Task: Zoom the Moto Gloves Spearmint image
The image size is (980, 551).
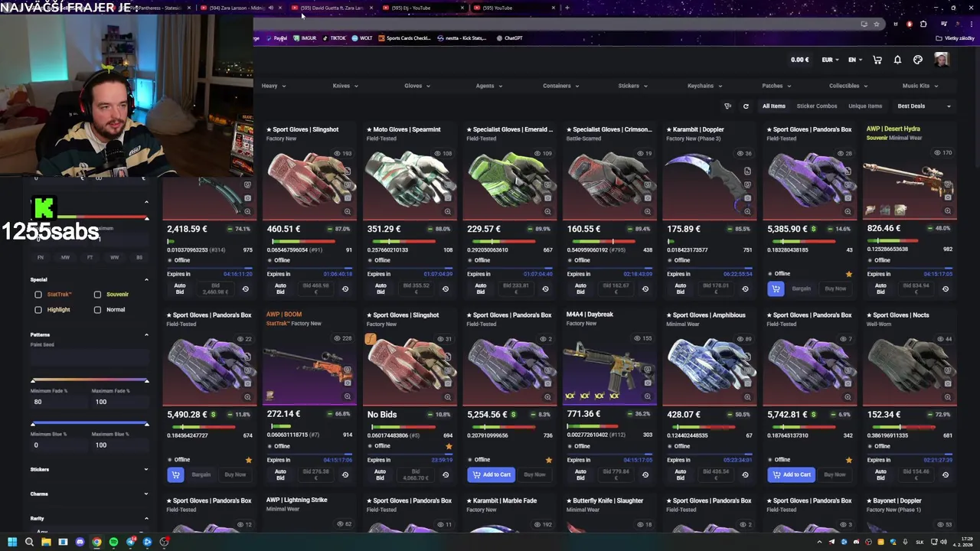Action: 447,211
